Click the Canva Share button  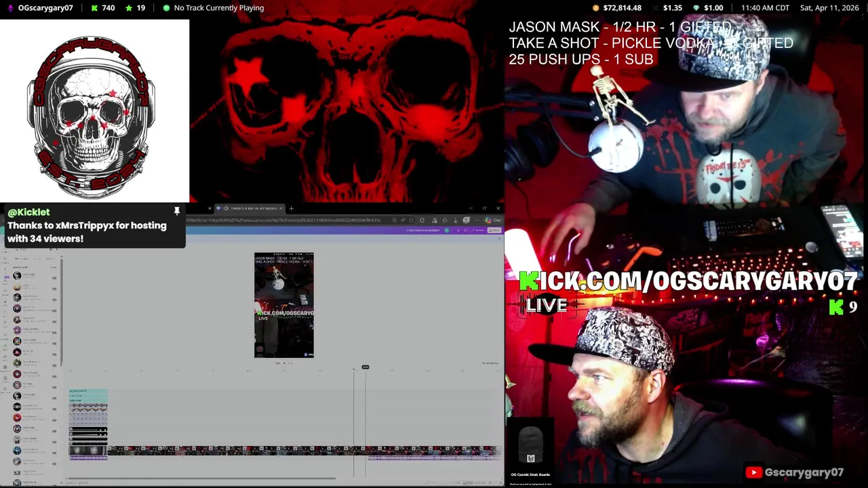pyautogui.click(x=493, y=230)
